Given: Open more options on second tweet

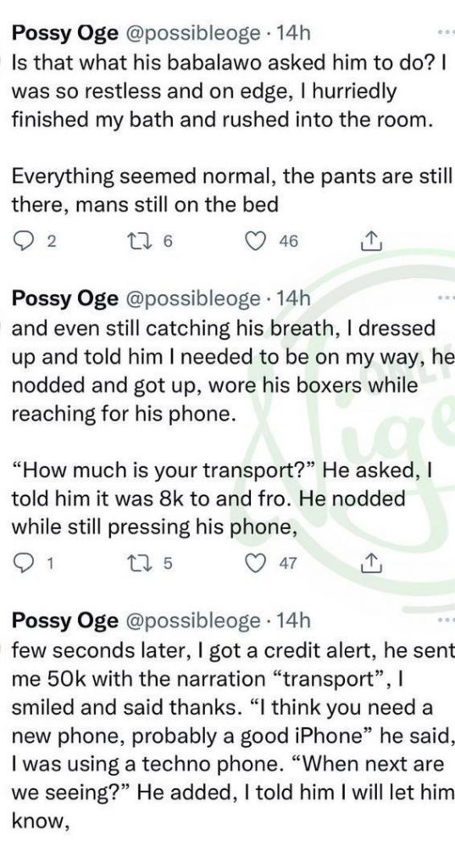Looking at the screenshot, I should [445, 298].
